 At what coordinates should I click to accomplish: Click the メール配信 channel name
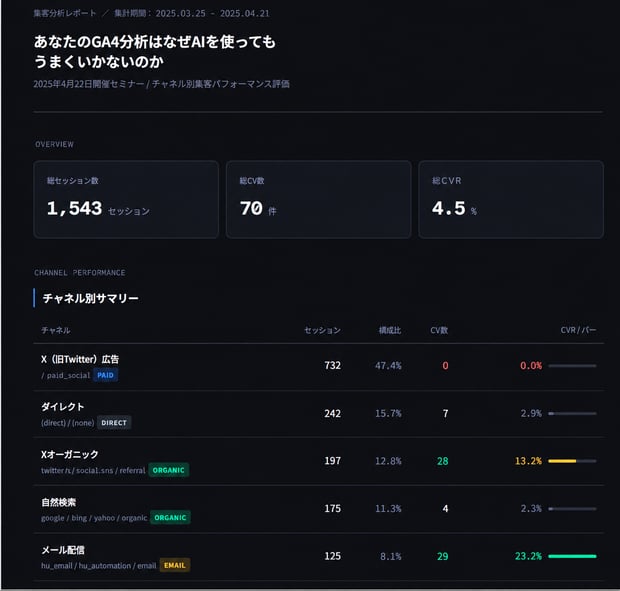63,550
